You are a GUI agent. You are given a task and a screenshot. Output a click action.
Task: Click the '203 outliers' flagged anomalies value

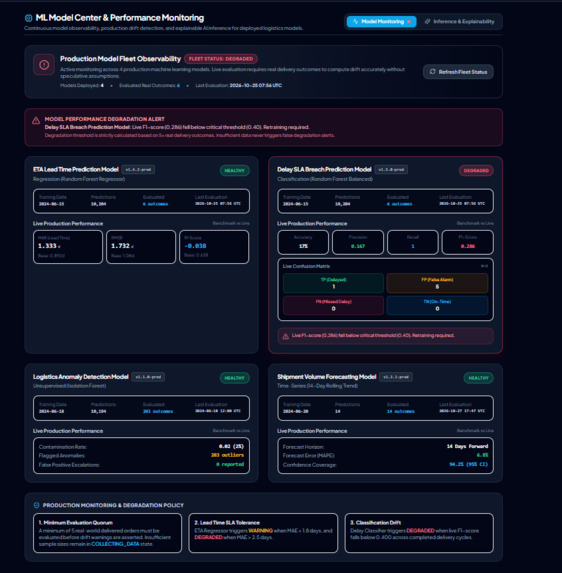coord(227,455)
